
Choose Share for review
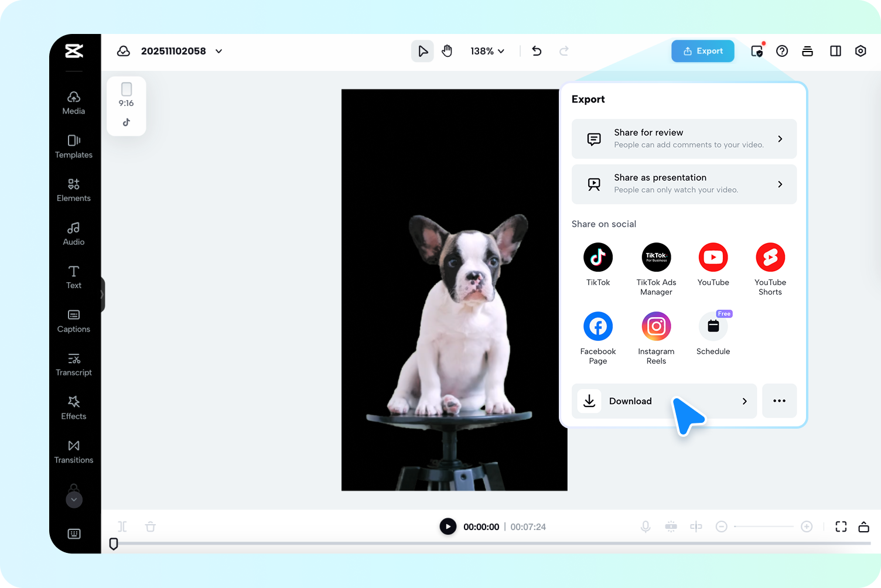[x=684, y=139]
